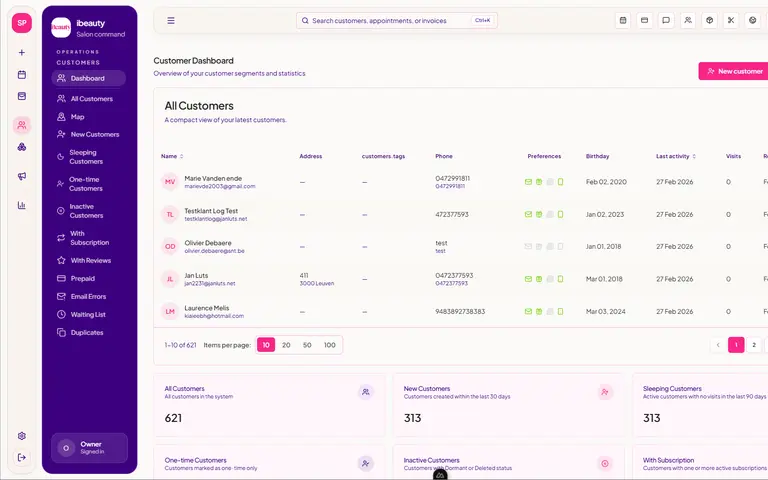Open the reports bar chart icon
The width and height of the screenshot is (768, 480).
pyautogui.click(x=22, y=205)
